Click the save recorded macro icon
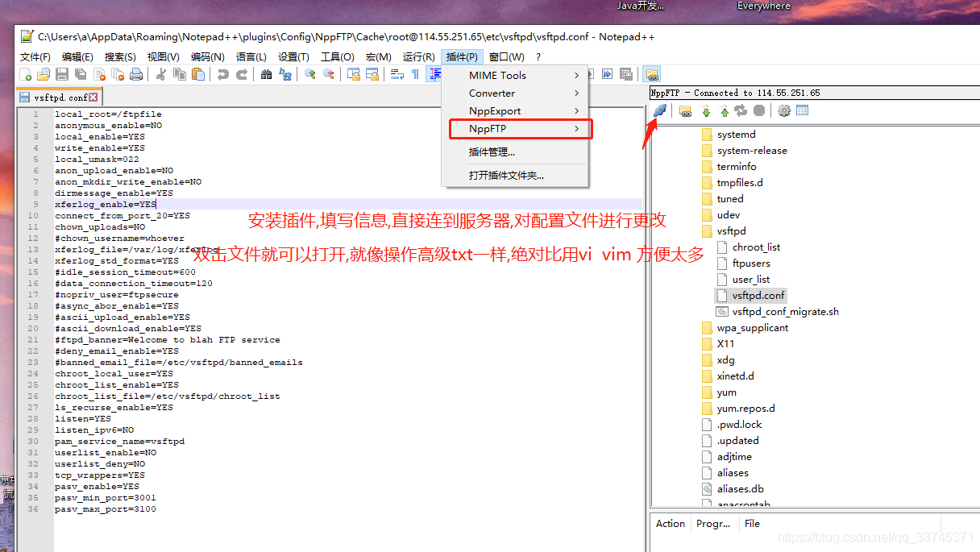 click(x=626, y=74)
